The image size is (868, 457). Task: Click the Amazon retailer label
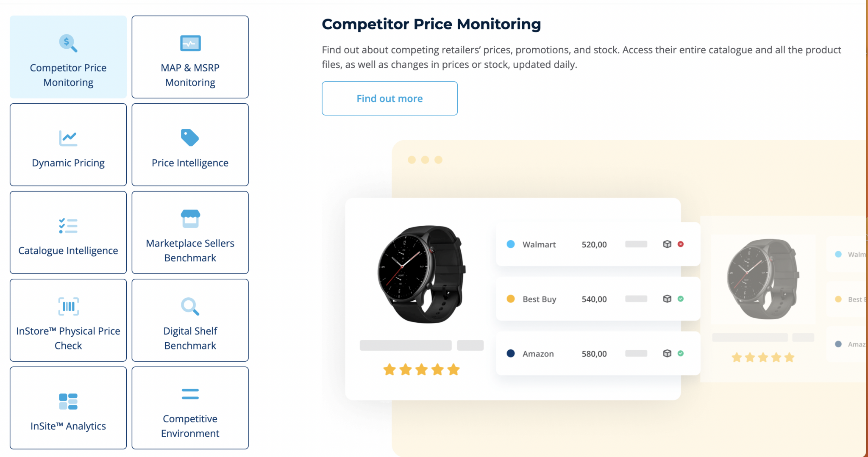[x=538, y=353]
